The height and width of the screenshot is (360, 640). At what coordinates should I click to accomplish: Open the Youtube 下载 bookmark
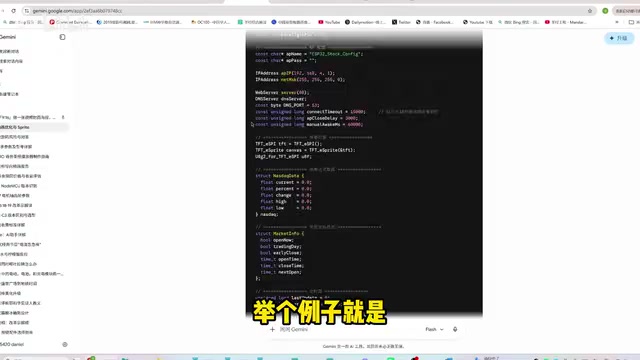tap(478, 22)
